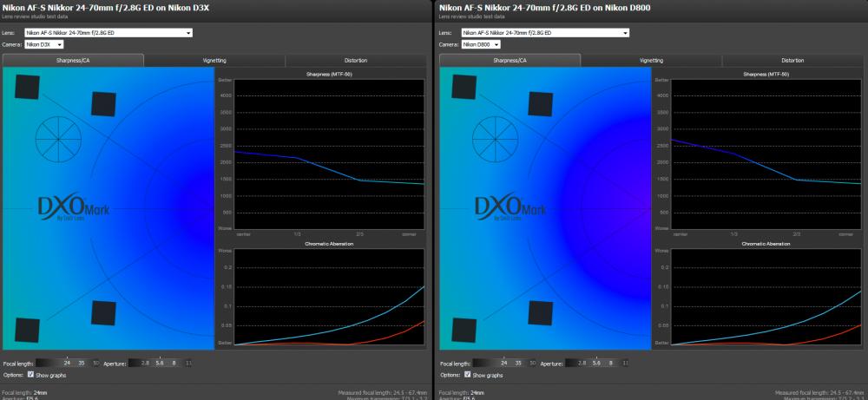The height and width of the screenshot is (400, 868).
Task: Open the Lens dropdown in the D3X panel
Action: coord(108,33)
